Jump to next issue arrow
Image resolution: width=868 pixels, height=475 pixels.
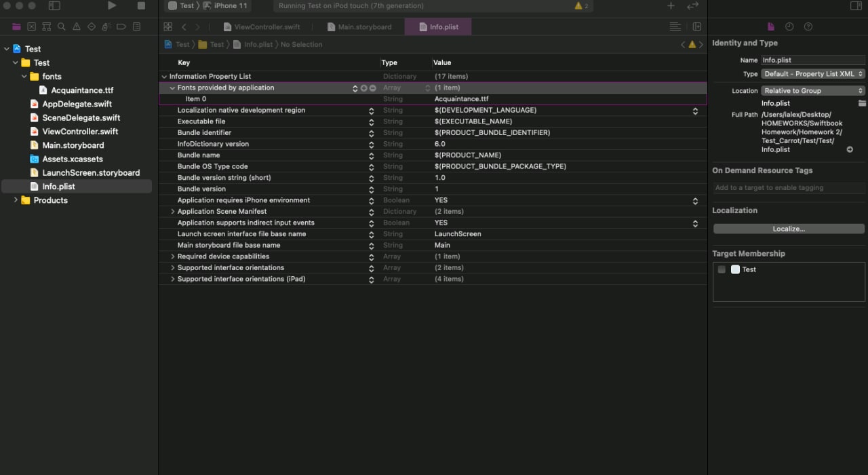tap(701, 44)
